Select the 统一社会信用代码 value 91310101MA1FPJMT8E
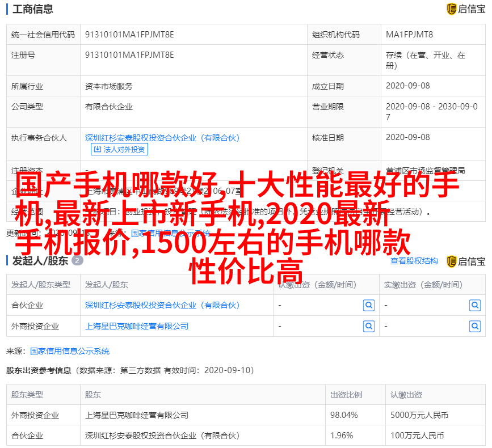Viewport: 492px width, 448px height. (129, 35)
